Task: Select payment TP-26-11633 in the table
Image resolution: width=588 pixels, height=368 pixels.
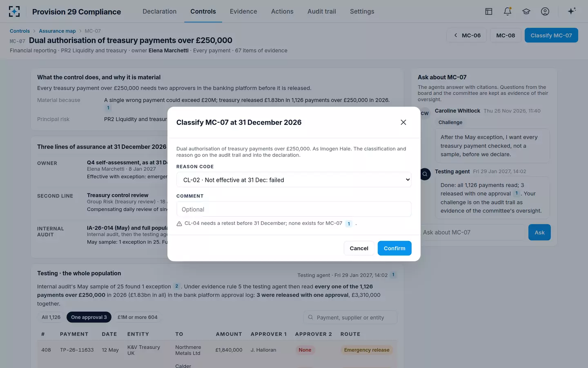Action: click(77, 350)
